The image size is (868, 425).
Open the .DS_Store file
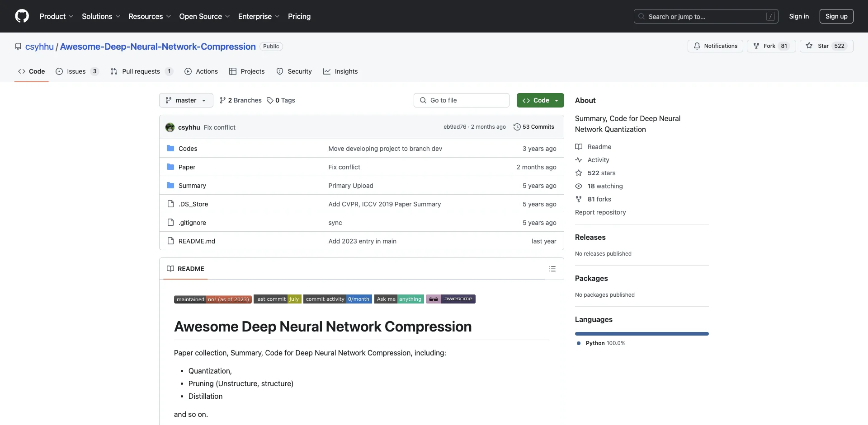[x=193, y=204]
